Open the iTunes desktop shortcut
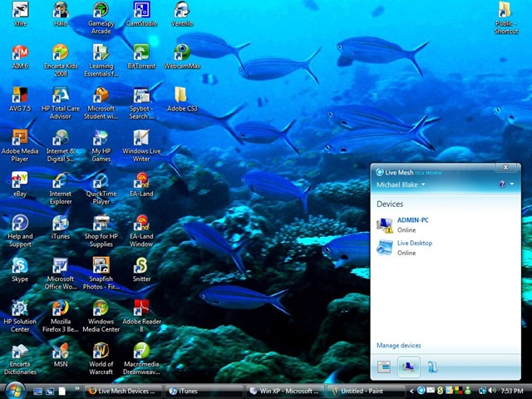 pyautogui.click(x=61, y=227)
